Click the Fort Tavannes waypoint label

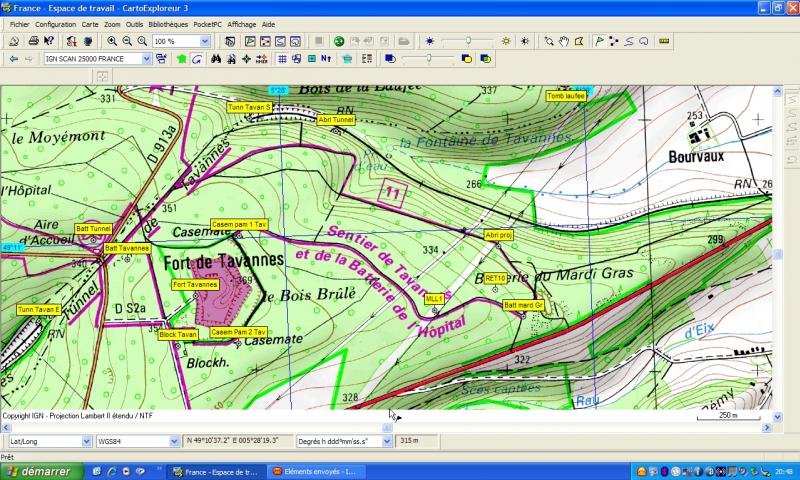195,285
